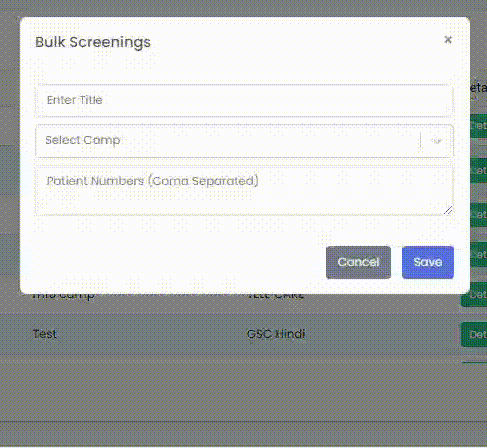This screenshot has height=448, width=487.
Task: Open Details button in Test row
Action: point(474,334)
